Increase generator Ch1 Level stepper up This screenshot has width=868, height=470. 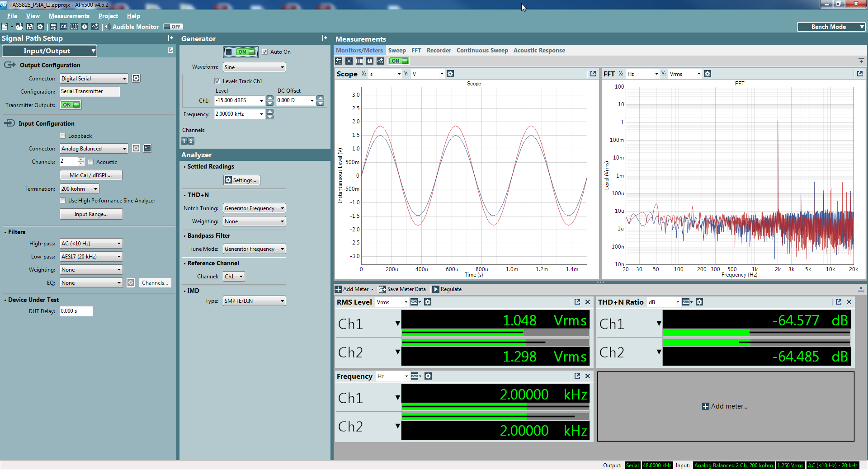click(270, 98)
